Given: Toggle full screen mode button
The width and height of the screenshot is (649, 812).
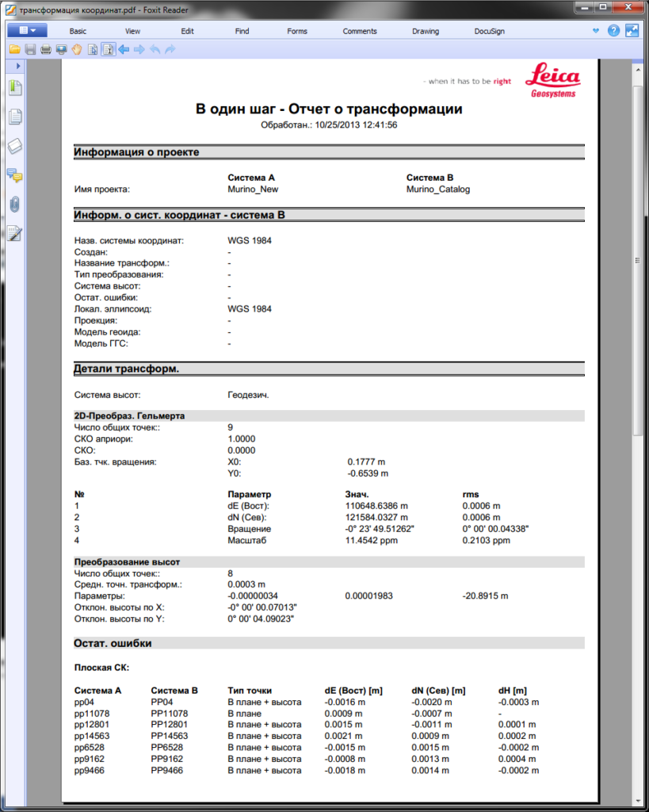Looking at the screenshot, I should 632,31.
